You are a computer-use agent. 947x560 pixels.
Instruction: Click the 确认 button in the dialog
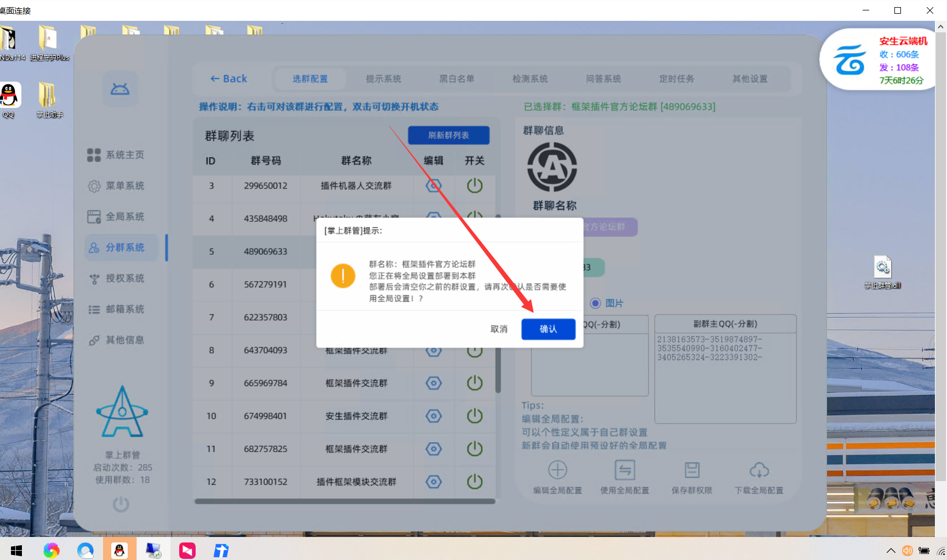coord(548,329)
